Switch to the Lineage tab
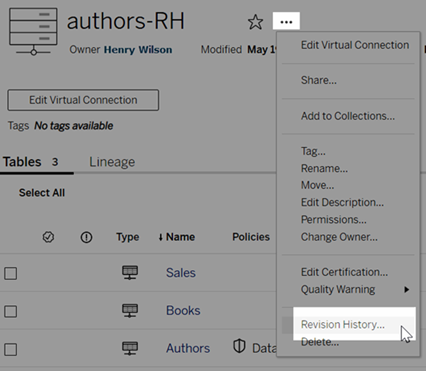The image size is (426, 371). tap(112, 162)
